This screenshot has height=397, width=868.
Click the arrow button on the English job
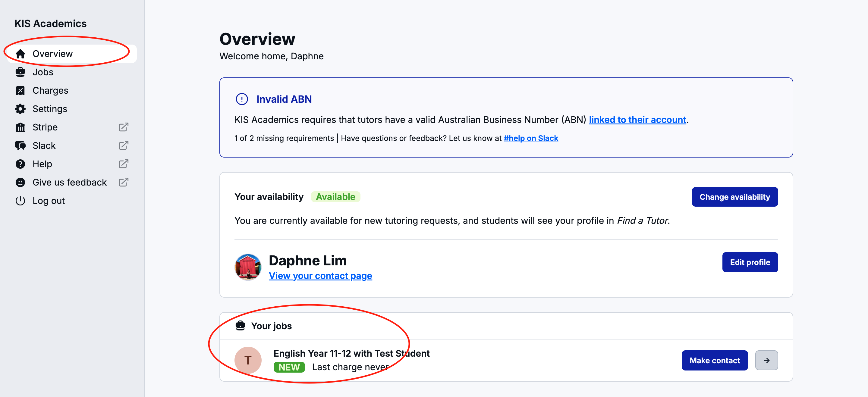tap(766, 360)
